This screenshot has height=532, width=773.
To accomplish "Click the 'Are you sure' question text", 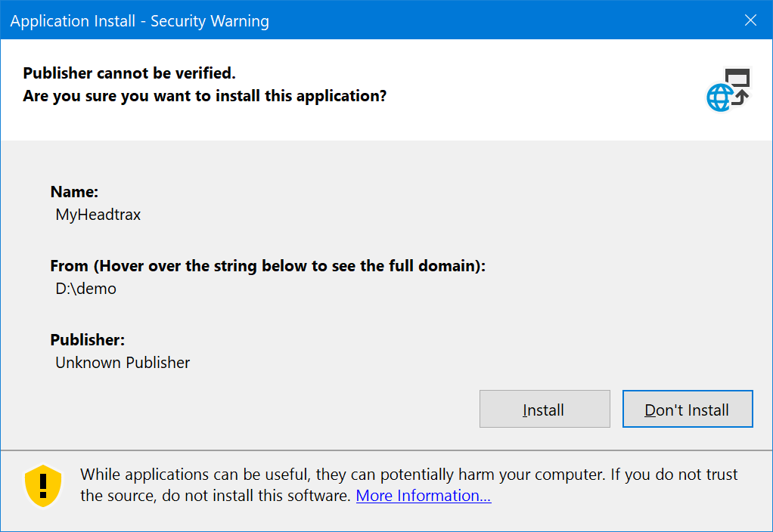I will 204,96.
